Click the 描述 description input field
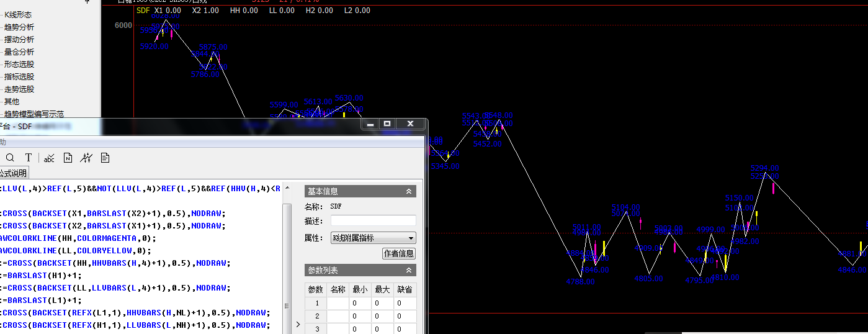The height and width of the screenshot is (334, 868). [x=373, y=220]
